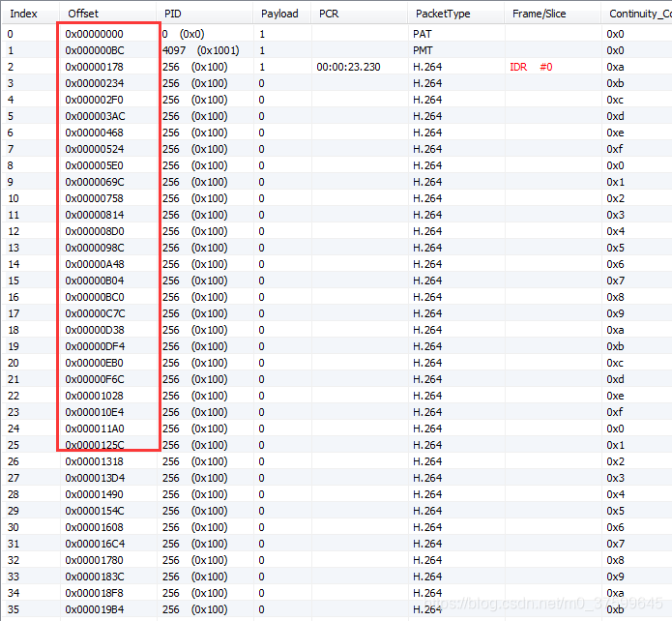This screenshot has height=621, width=672.
Task: Select offset cell 0x00000234
Action: pyautogui.click(x=95, y=83)
